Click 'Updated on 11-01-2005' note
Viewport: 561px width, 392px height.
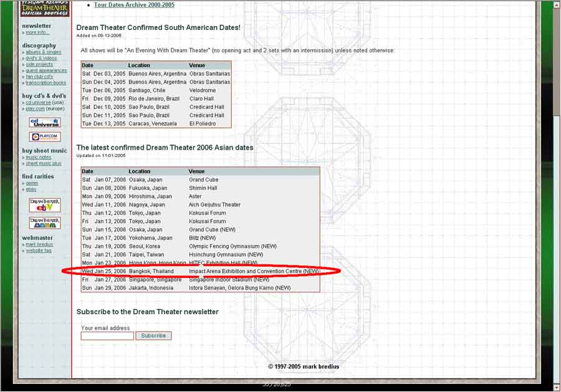101,156
